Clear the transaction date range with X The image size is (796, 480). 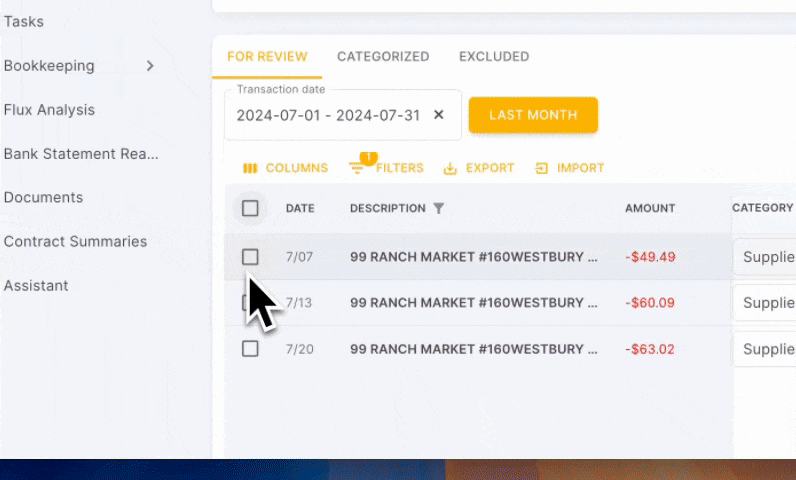click(438, 115)
